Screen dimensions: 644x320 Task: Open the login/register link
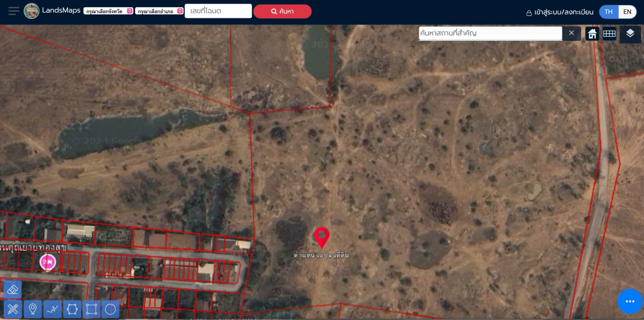coord(560,12)
